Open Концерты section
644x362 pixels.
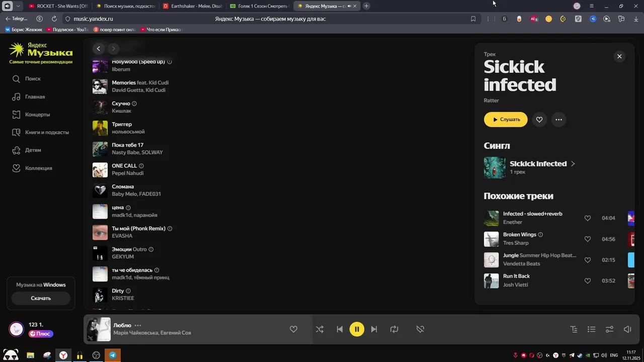pos(31,115)
